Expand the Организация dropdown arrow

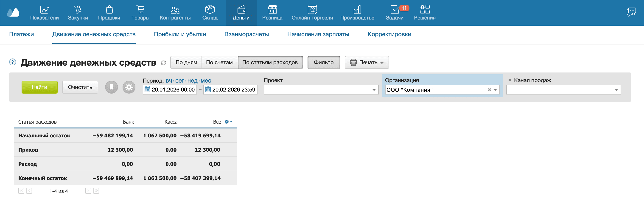[495, 90]
